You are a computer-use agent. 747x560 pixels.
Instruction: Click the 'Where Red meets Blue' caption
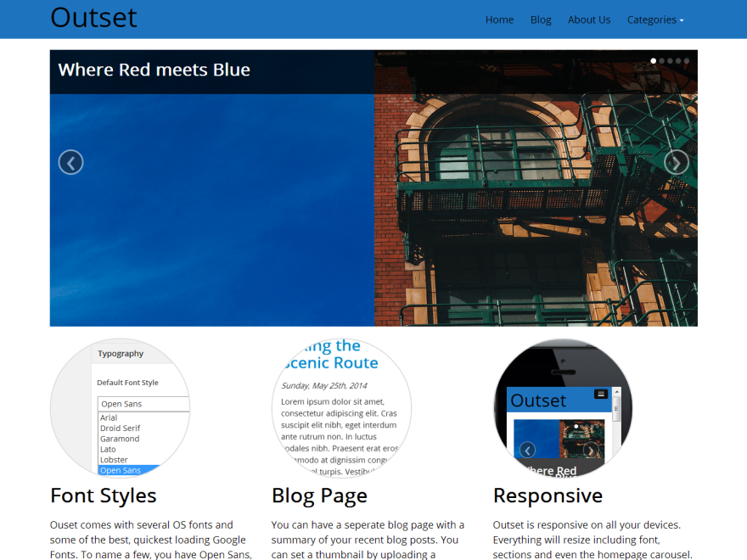click(x=154, y=70)
